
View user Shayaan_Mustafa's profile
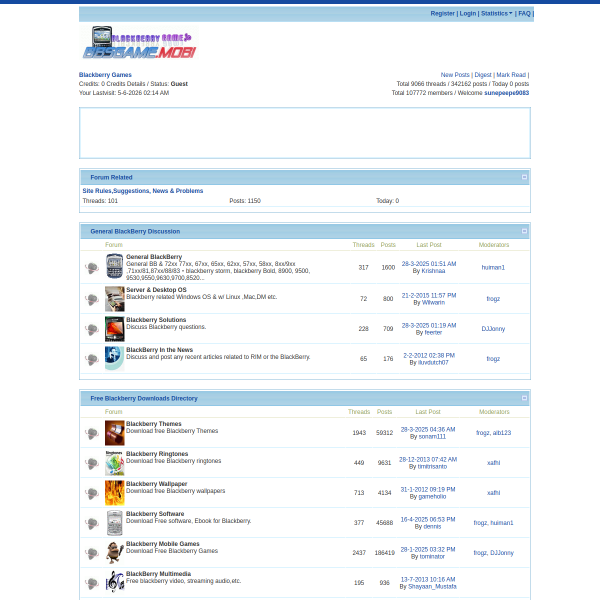pos(432,586)
